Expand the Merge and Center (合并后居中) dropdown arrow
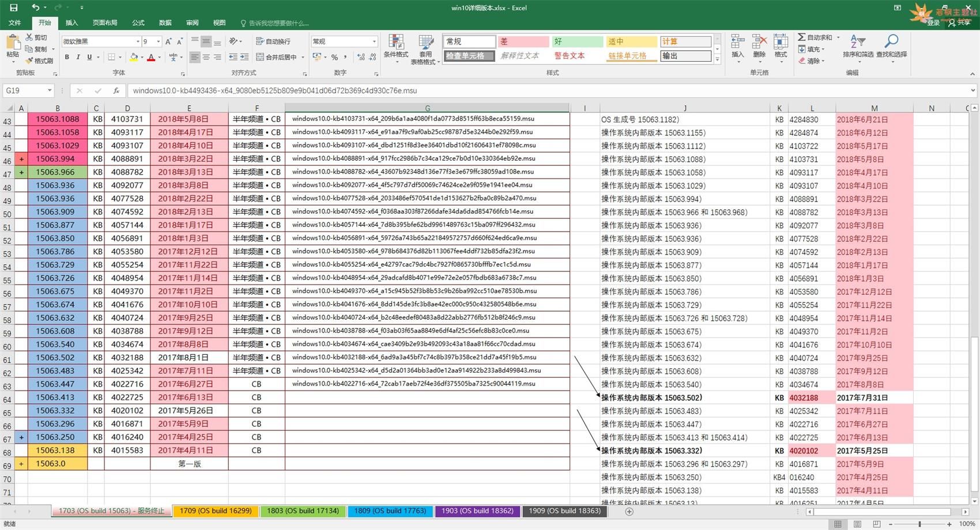 click(303, 58)
